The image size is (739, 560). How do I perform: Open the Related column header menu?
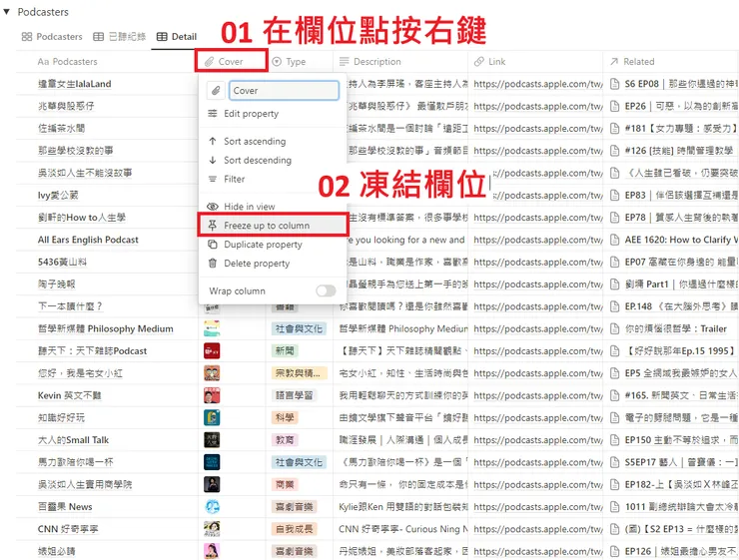coord(632,62)
